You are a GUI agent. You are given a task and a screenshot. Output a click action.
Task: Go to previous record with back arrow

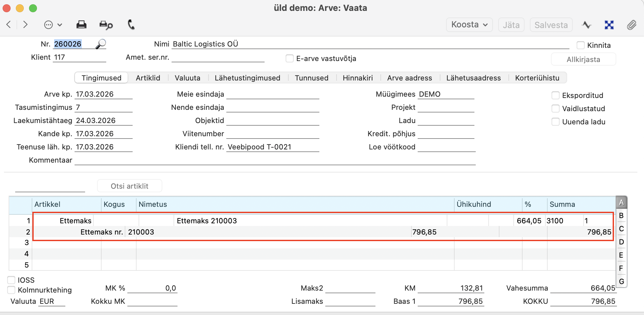click(9, 25)
